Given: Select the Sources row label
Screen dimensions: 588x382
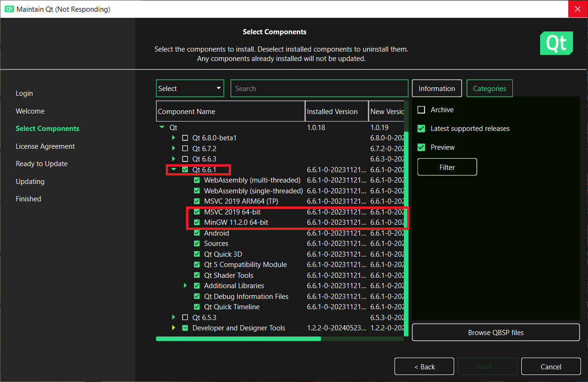Looking at the screenshot, I should coord(216,244).
